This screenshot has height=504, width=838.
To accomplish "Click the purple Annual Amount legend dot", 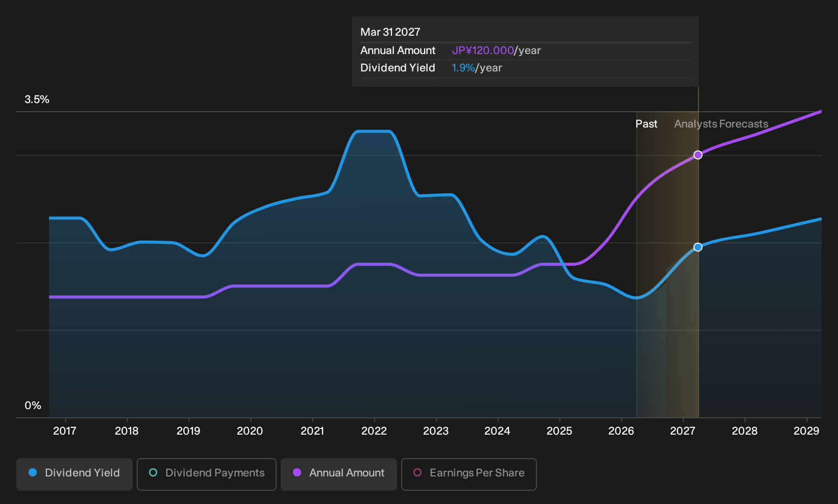I will tap(297, 472).
